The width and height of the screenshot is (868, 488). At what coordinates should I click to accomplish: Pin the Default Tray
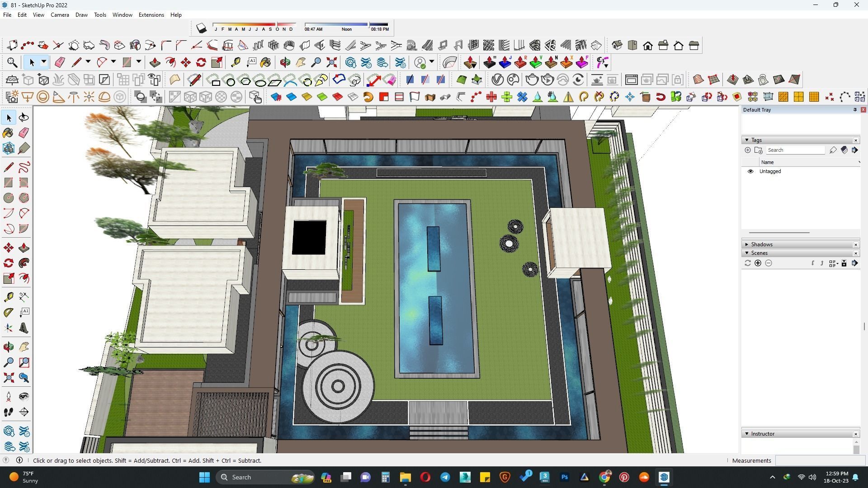tap(855, 110)
